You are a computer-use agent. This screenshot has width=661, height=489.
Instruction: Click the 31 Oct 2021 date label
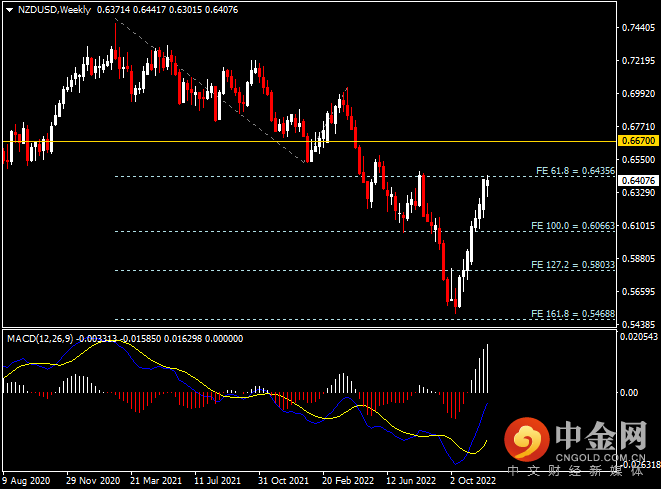click(281, 479)
